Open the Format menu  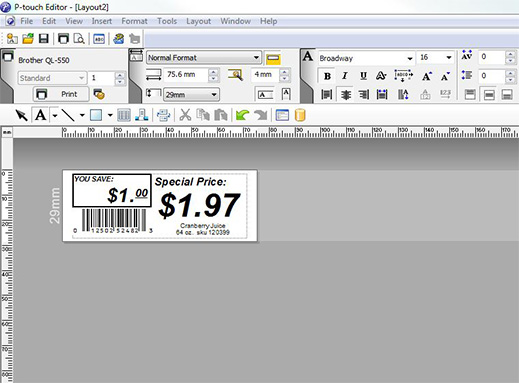134,21
